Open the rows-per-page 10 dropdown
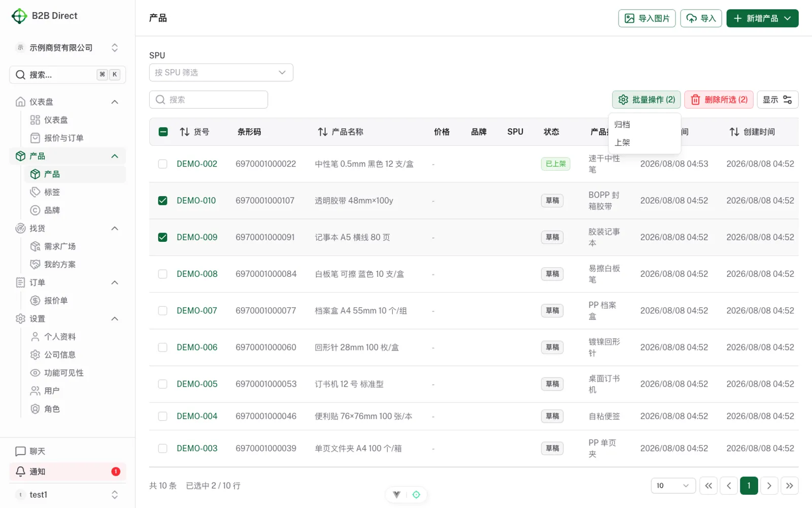812x508 pixels. [x=673, y=486]
